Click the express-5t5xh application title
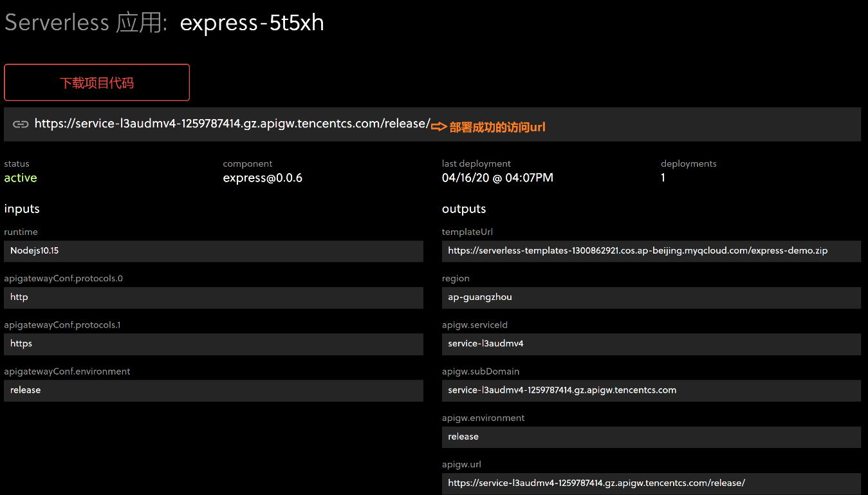This screenshot has height=495, width=868. pyautogui.click(x=251, y=23)
